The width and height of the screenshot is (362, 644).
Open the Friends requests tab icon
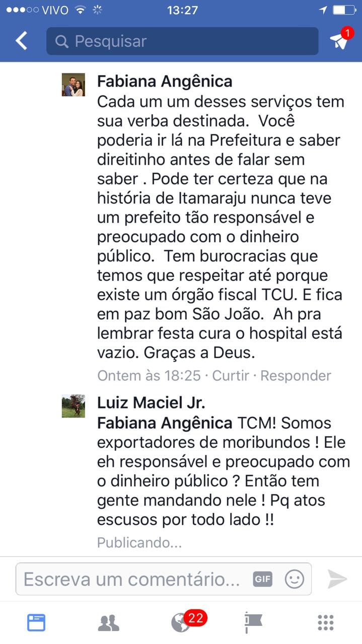click(x=108, y=623)
